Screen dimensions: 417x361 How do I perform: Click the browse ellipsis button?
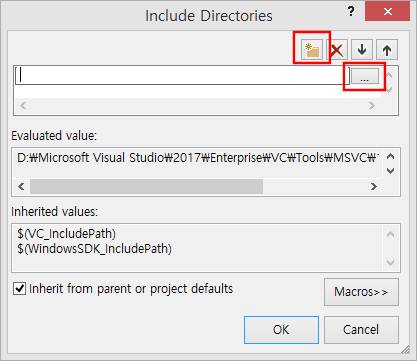365,76
